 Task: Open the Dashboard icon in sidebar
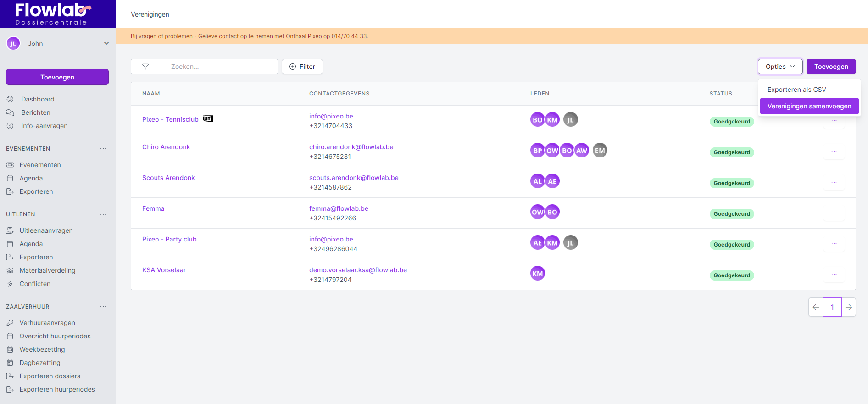tap(10, 99)
